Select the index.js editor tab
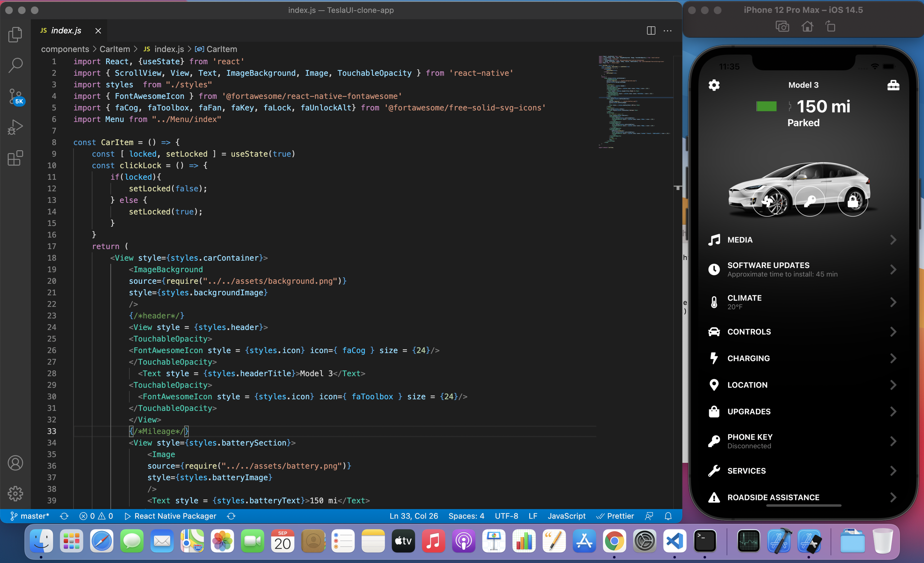The height and width of the screenshot is (563, 924). coord(66,30)
